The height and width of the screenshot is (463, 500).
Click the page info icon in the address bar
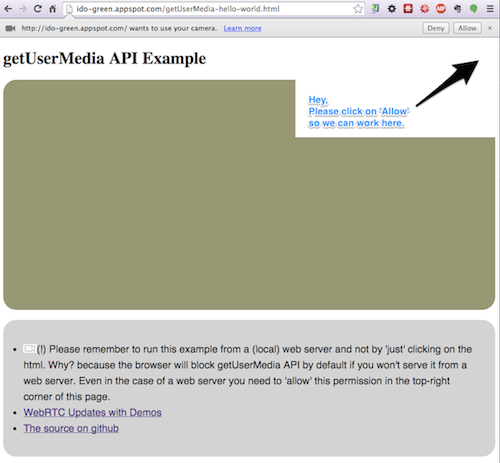pos(69,9)
